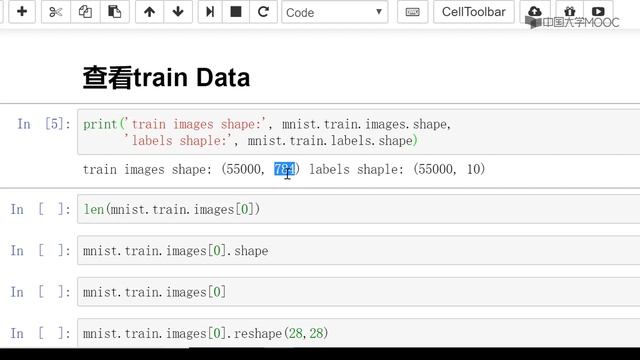Viewport: 640px width, 360px height.
Task: Interrupt kernel with stop icon
Action: pyautogui.click(x=236, y=12)
